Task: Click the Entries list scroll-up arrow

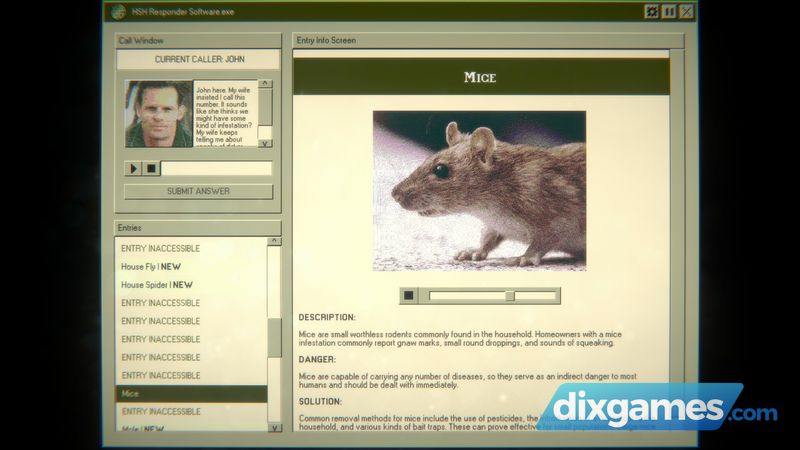Action: pos(274,241)
